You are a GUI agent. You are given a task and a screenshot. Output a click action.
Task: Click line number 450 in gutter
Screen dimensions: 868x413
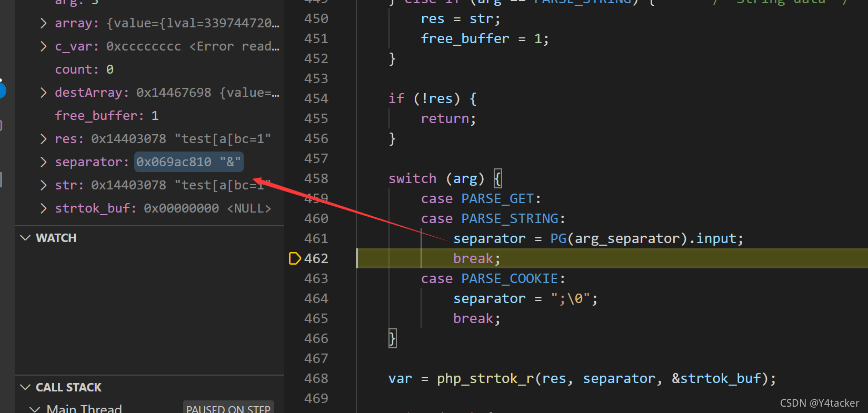click(316, 18)
